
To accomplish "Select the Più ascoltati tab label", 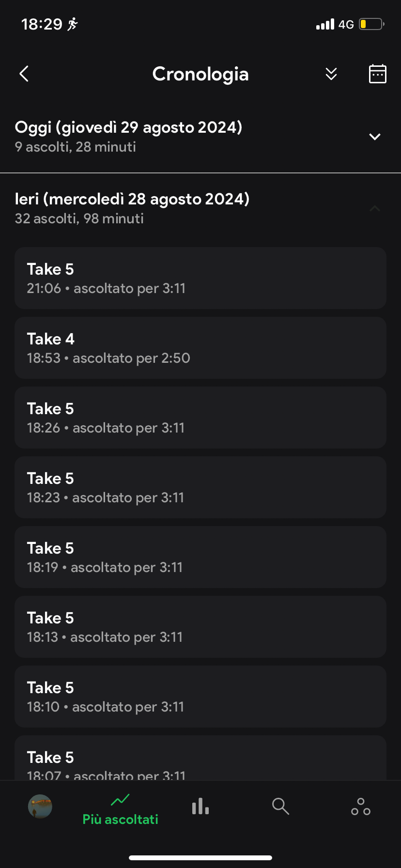I will tap(121, 820).
